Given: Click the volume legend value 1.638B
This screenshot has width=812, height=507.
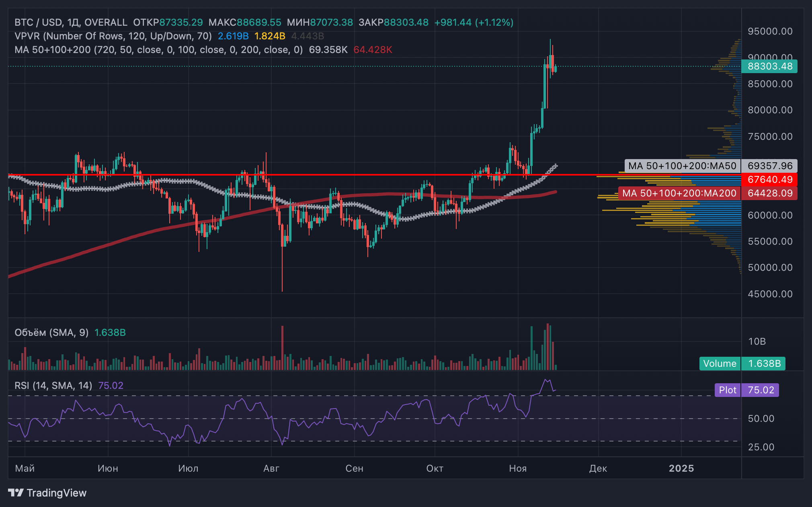Looking at the screenshot, I should tap(110, 333).
